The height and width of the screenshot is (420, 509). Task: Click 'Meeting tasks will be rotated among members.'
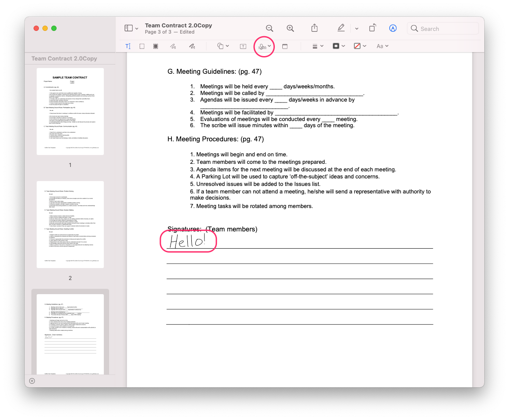(254, 206)
